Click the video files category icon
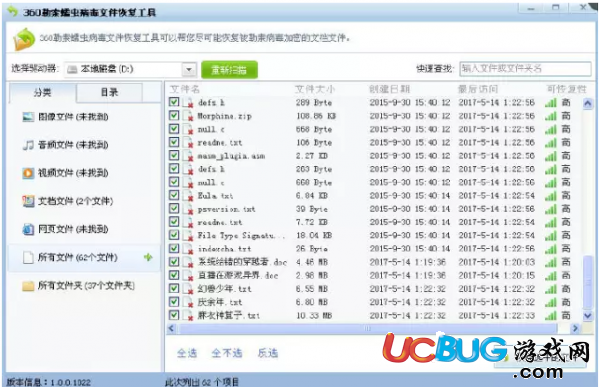The height and width of the screenshot is (387, 599). click(x=28, y=173)
